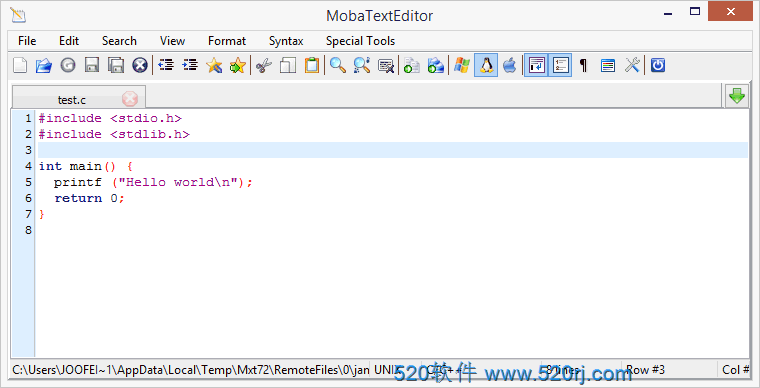Open Find with the magnifier icon
The width and height of the screenshot is (760, 388).
(x=338, y=65)
